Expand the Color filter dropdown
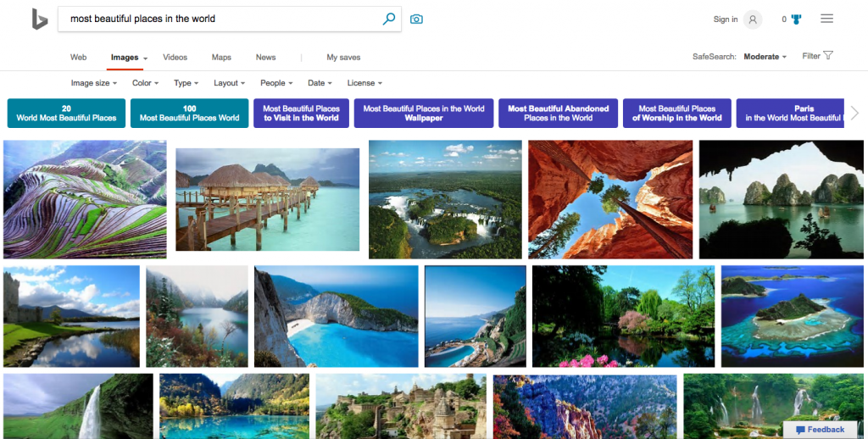 pos(146,83)
